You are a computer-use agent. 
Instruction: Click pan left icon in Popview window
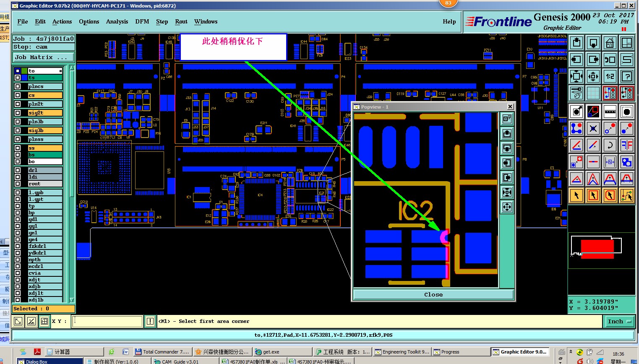click(507, 163)
